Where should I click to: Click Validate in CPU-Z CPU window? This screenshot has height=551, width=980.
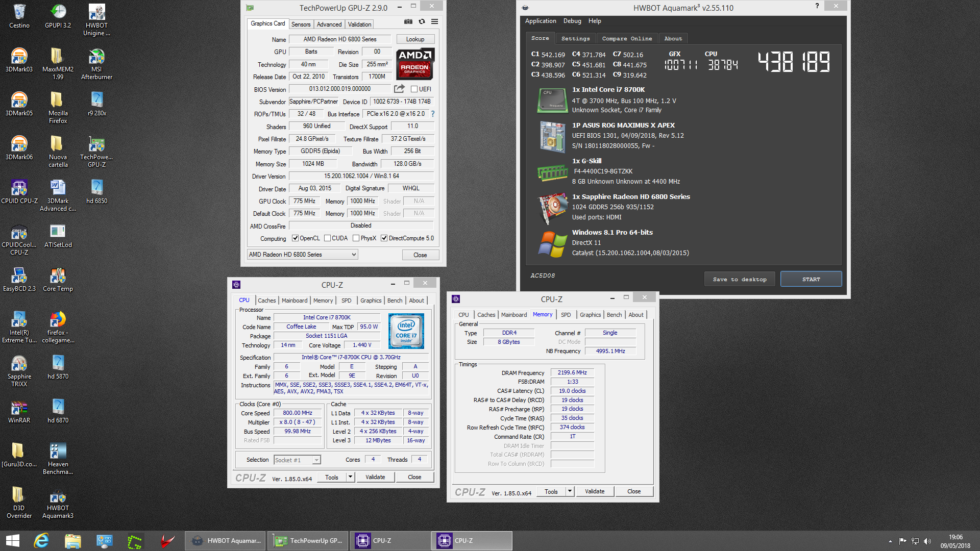(375, 477)
